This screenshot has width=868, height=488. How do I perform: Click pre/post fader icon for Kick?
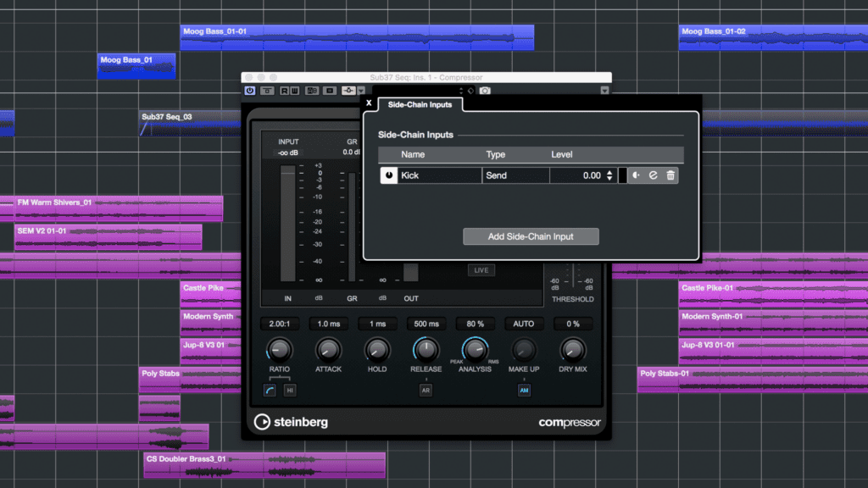(x=636, y=175)
